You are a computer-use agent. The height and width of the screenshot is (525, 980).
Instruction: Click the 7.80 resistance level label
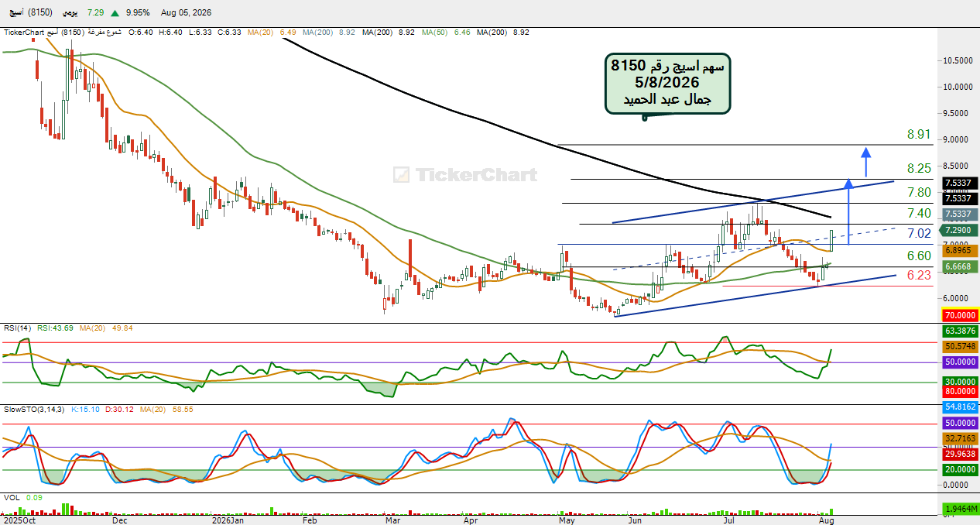pos(918,192)
